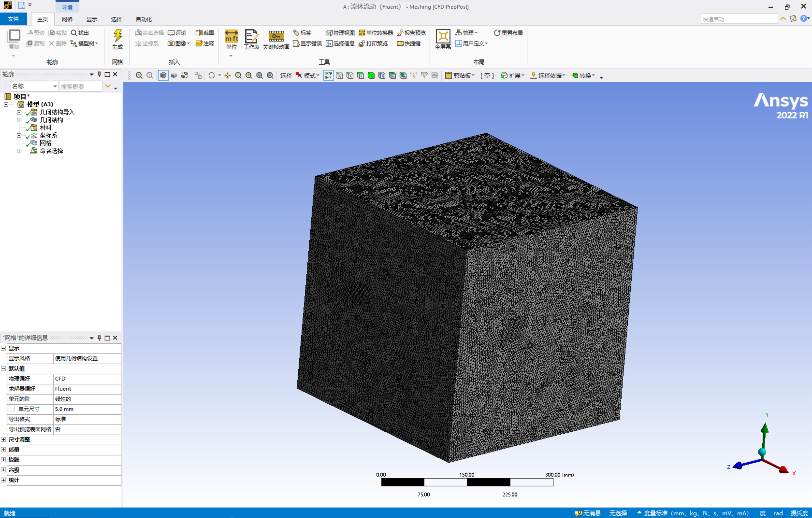This screenshot has height=518, width=812.
Task: Click 显示错误 show errors
Action: [307, 43]
